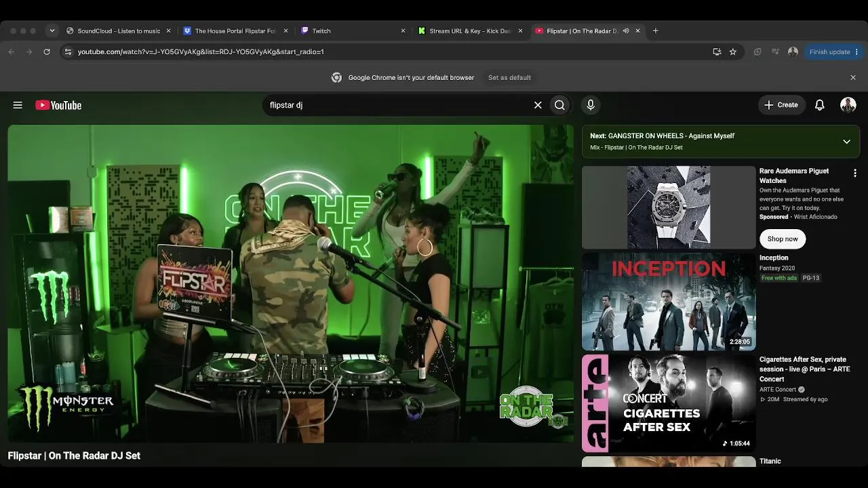The height and width of the screenshot is (488, 868).
Task: Open the Inception movie thumbnail
Action: [669, 302]
